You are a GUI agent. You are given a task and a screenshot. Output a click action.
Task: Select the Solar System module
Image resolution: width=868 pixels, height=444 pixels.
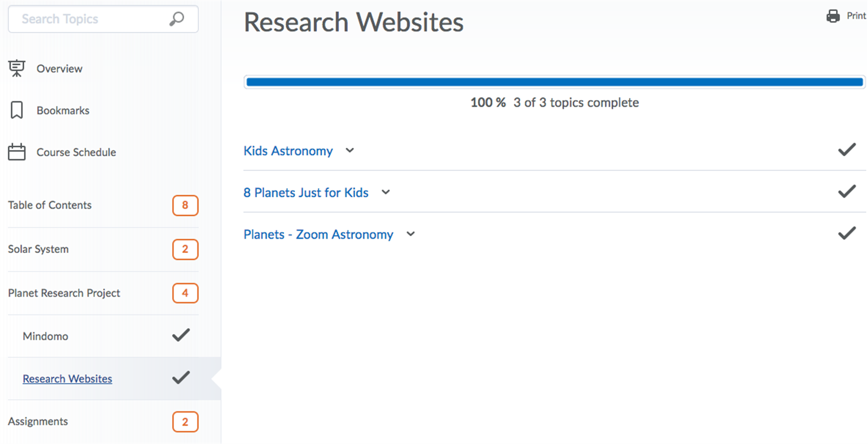click(38, 249)
